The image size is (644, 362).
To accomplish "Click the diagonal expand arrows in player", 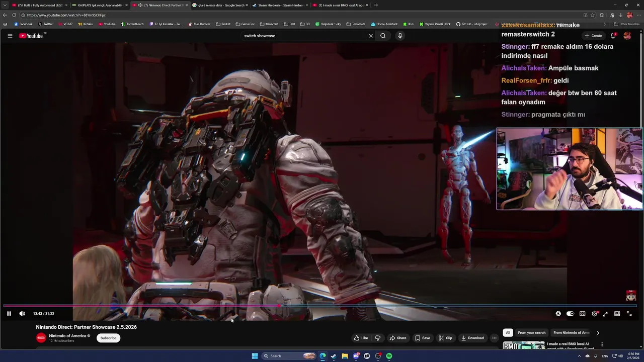I will [605, 314].
